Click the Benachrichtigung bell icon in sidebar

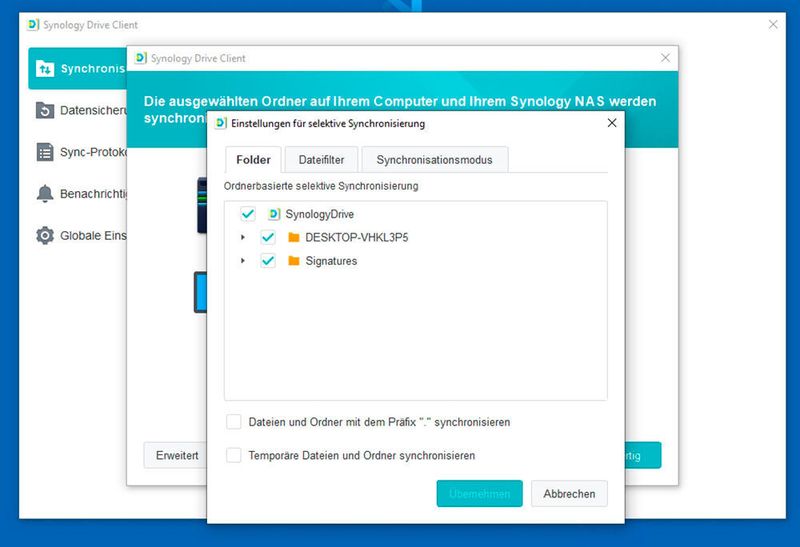(x=45, y=194)
